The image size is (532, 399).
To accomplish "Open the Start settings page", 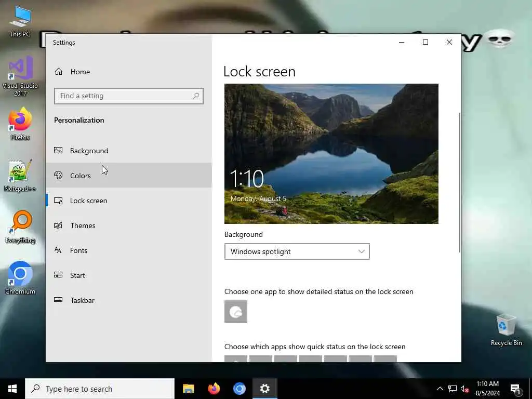I will 129,275.
